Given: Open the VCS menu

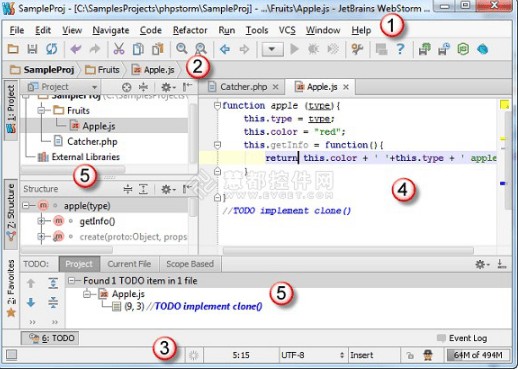Looking at the screenshot, I should point(287,30).
